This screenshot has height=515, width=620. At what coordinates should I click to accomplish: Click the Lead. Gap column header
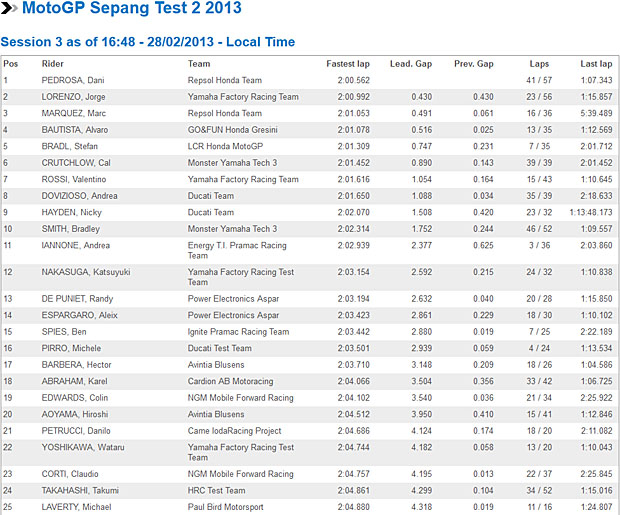point(410,63)
